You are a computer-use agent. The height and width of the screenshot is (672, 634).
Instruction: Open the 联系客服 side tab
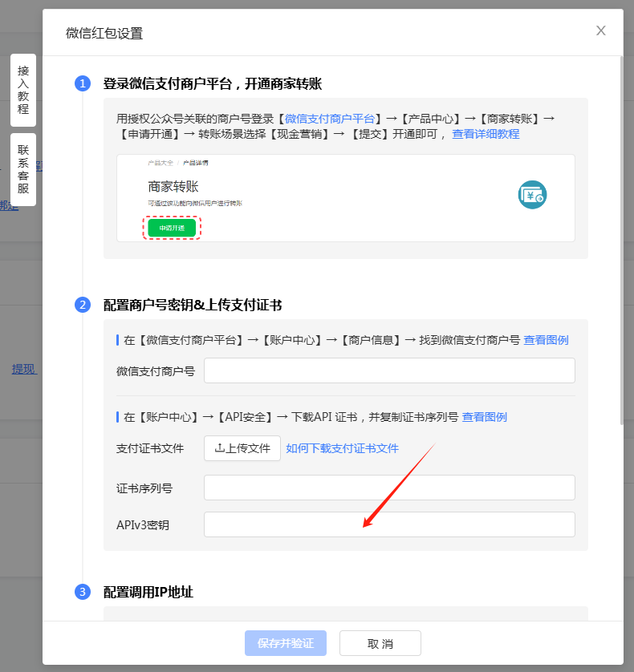coord(23,169)
